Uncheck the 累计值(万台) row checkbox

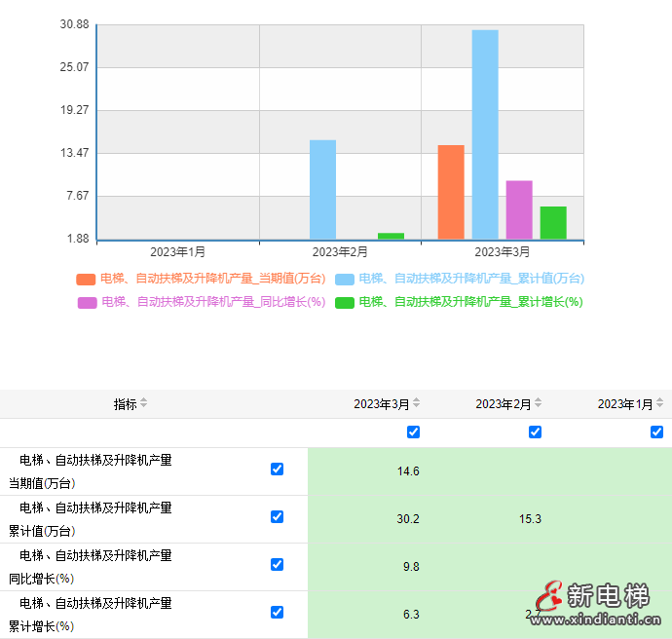[277, 517]
